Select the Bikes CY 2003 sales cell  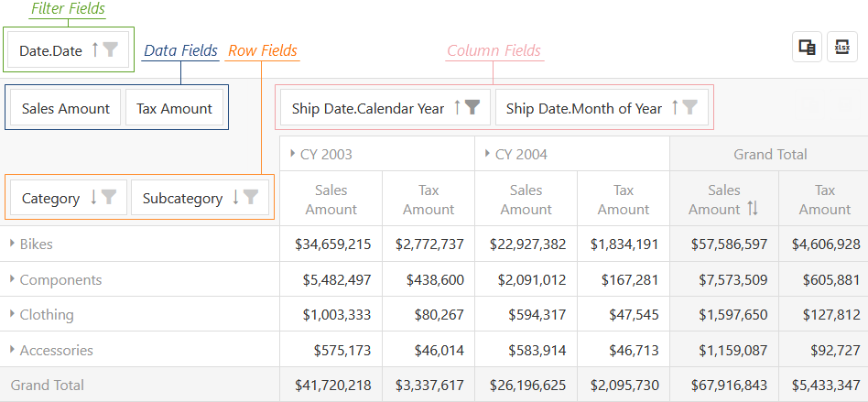[332, 244]
